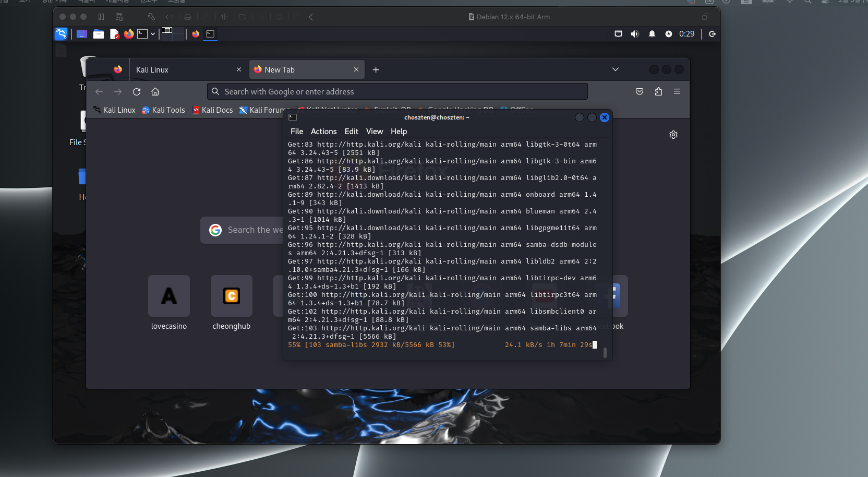
Task: Expand the terminal launcher dropdown arrow
Action: [x=153, y=34]
